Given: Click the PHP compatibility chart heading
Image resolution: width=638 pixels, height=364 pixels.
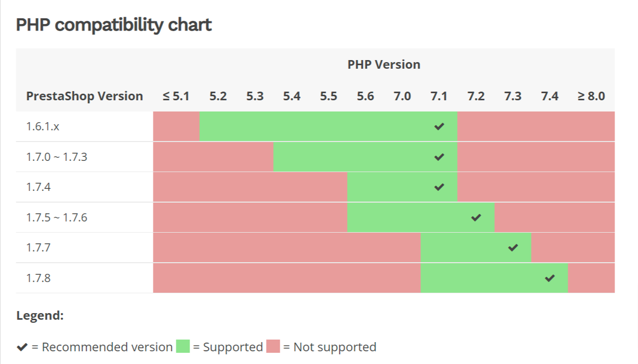Looking at the screenshot, I should [114, 24].
